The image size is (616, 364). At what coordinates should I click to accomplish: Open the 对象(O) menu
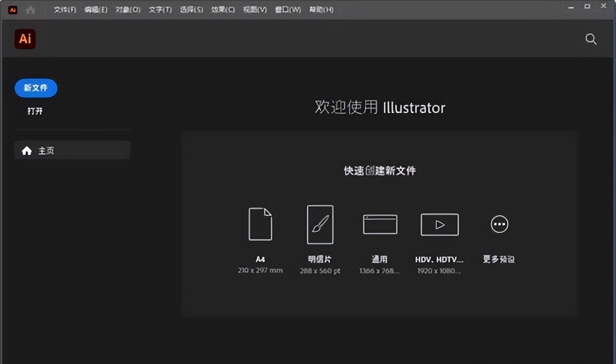tap(128, 9)
